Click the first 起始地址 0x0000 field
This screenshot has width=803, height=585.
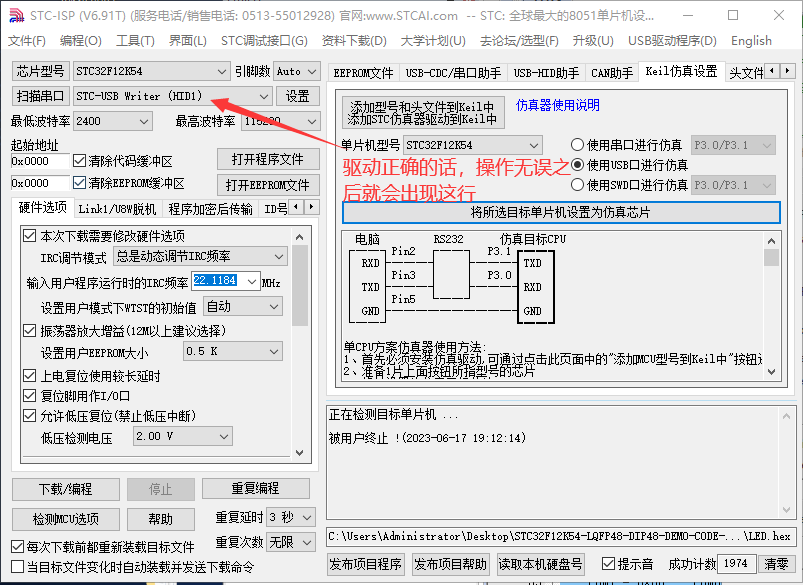tap(39, 161)
